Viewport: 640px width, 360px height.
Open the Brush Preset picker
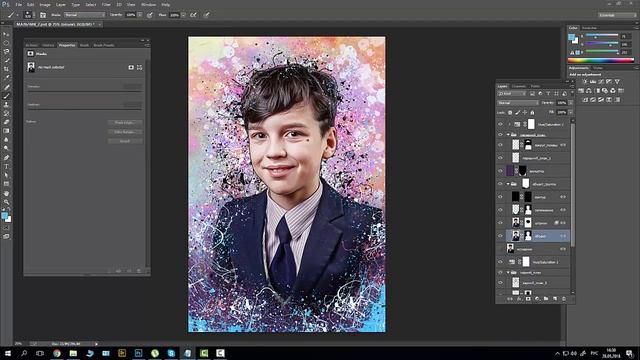click(x=28, y=15)
